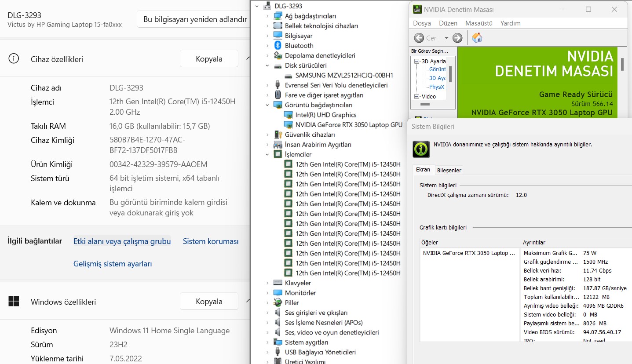Click the Sistem aygıtları icon

[278, 342]
